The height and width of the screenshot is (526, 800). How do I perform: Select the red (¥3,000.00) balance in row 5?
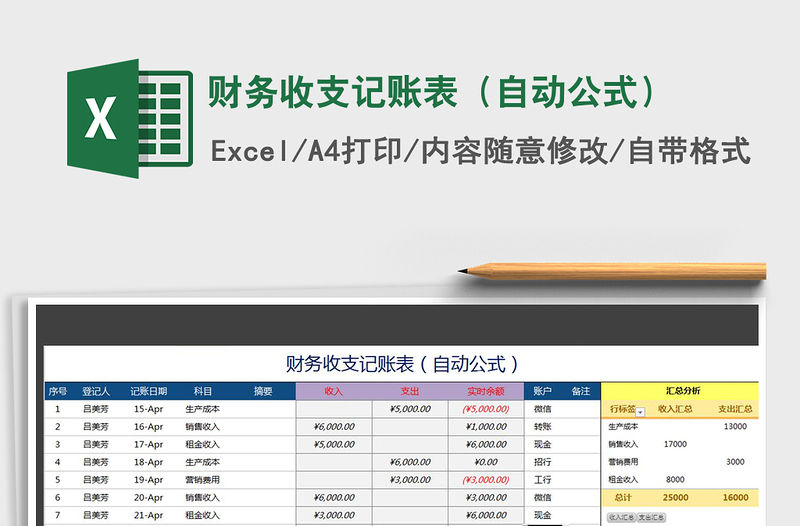click(486, 480)
